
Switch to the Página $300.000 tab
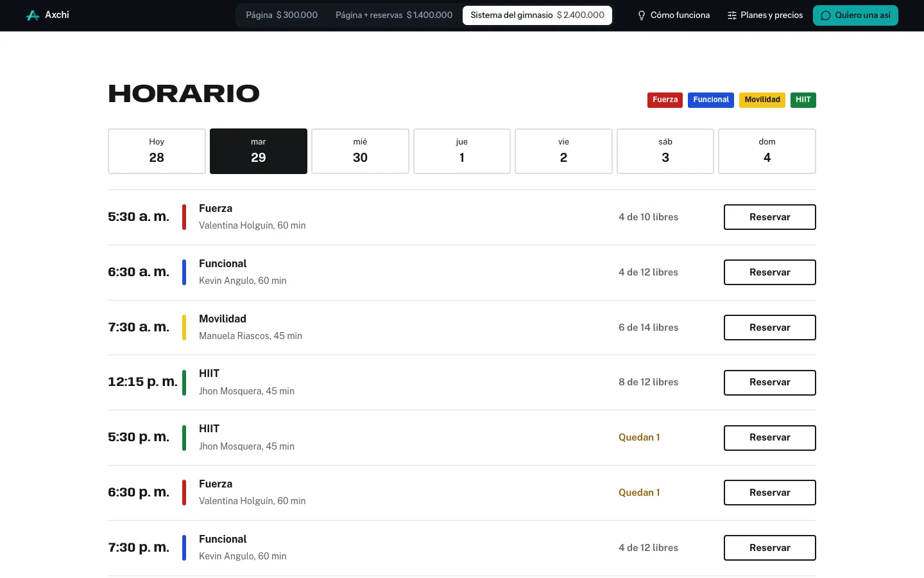(282, 15)
